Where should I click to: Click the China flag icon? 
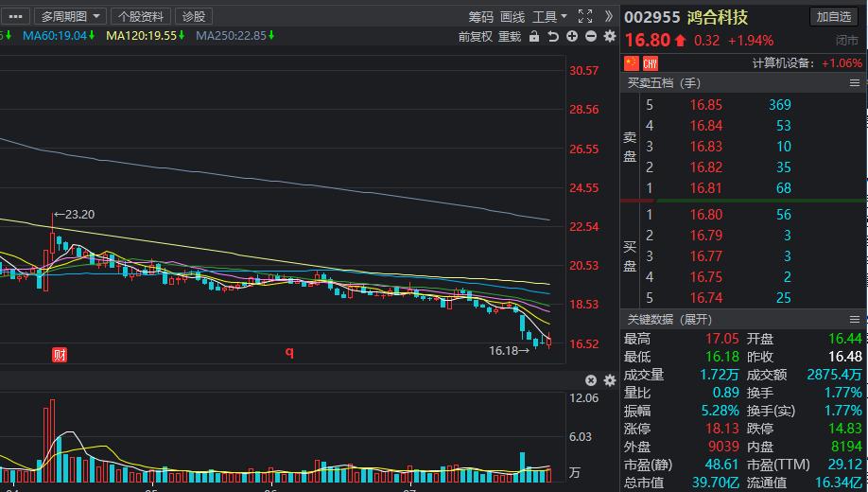(x=632, y=63)
